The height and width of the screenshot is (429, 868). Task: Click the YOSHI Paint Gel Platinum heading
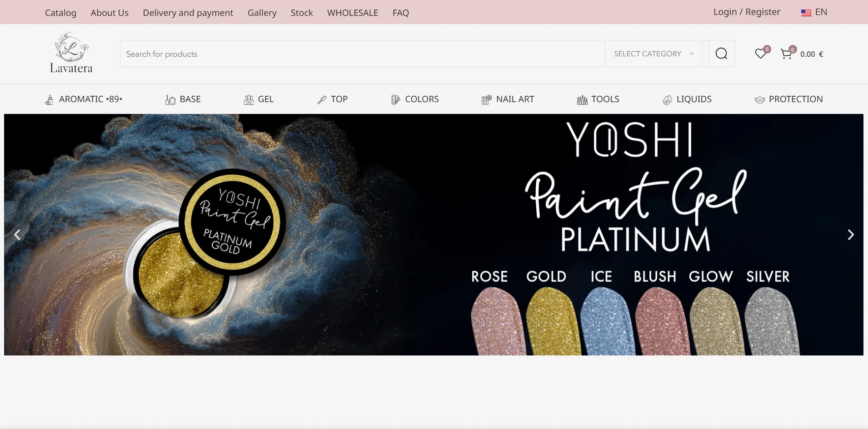coord(635,186)
